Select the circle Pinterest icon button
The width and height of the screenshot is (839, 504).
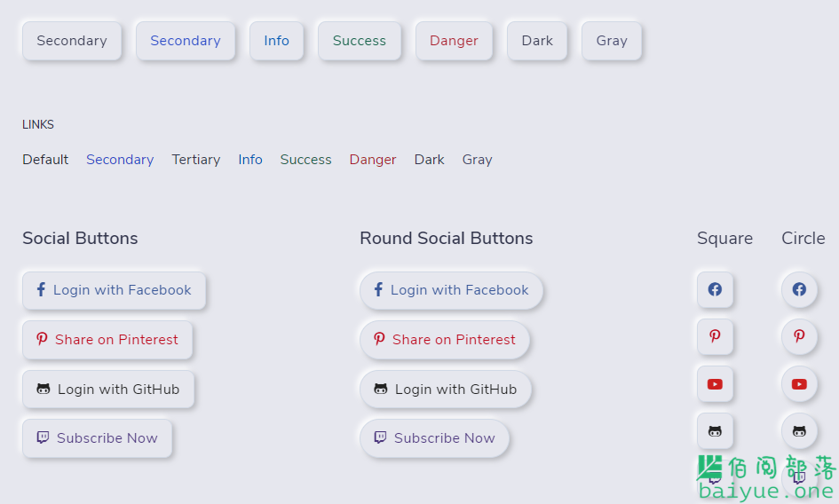tap(799, 336)
